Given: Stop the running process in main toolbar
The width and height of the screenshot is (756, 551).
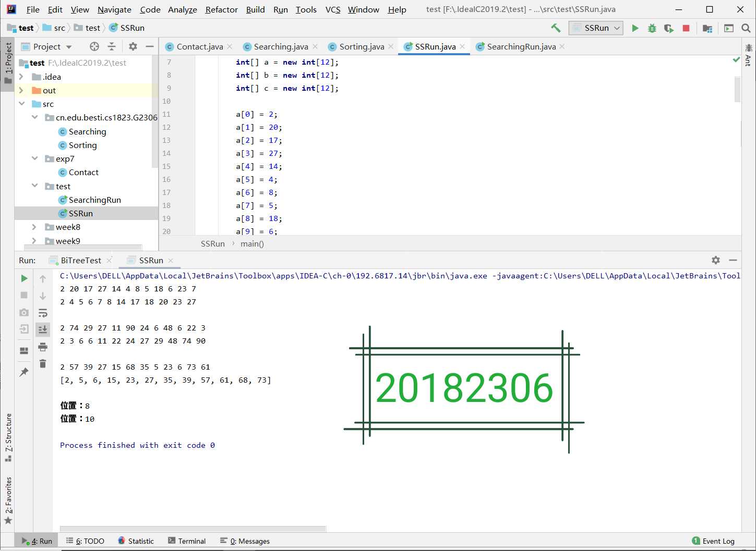Looking at the screenshot, I should click(686, 28).
